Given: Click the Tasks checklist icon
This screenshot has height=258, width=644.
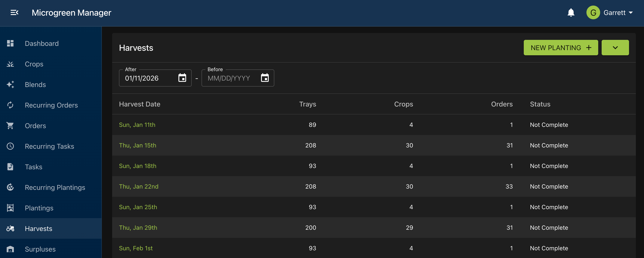Looking at the screenshot, I should tap(10, 167).
